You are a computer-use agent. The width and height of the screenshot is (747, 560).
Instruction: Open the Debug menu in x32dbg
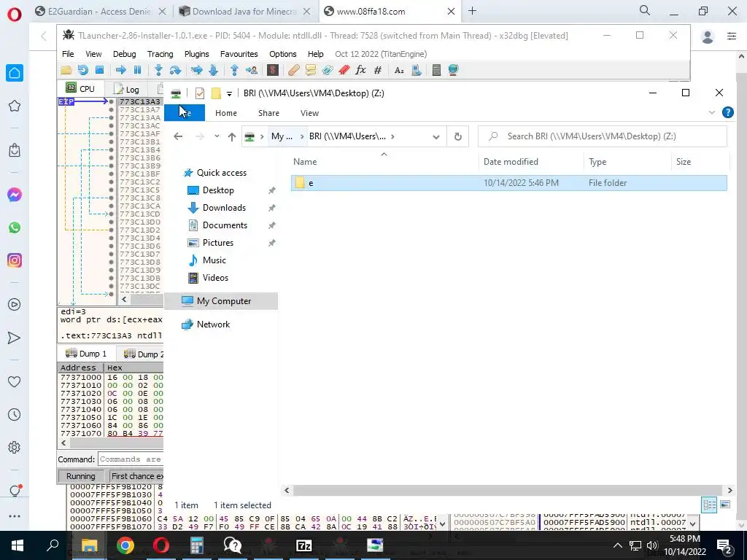click(124, 54)
